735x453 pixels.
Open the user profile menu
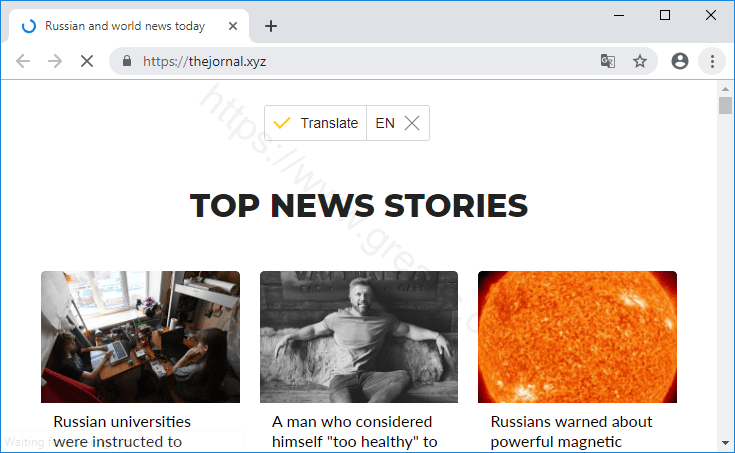click(680, 61)
